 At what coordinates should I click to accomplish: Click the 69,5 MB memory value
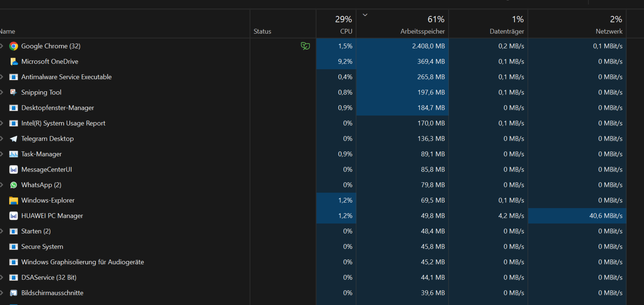click(433, 200)
